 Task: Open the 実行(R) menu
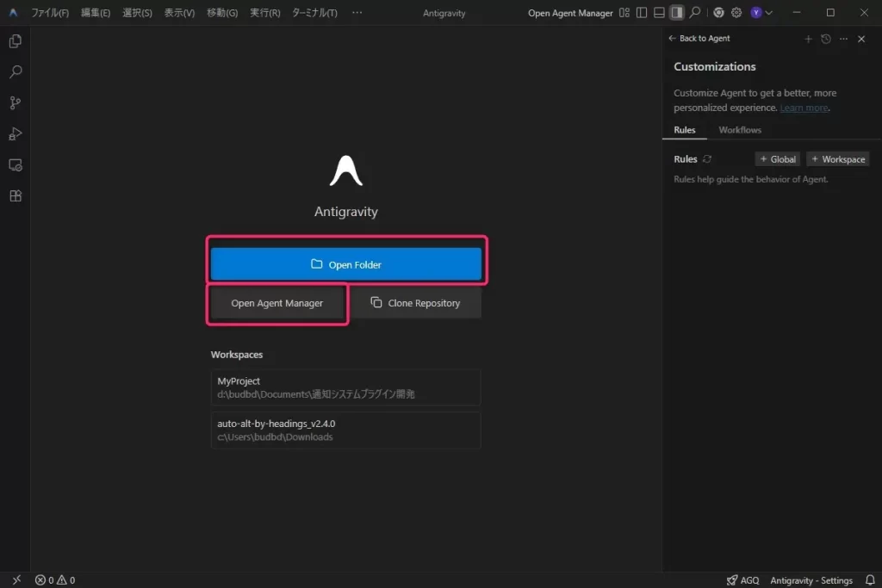265,12
